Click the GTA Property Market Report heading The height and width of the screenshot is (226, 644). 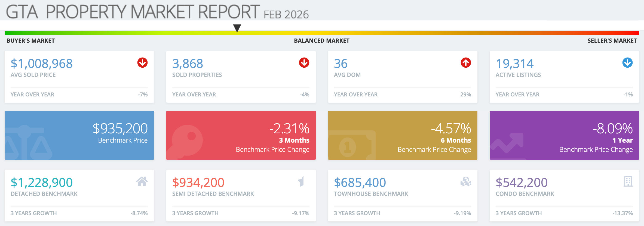pos(133,12)
